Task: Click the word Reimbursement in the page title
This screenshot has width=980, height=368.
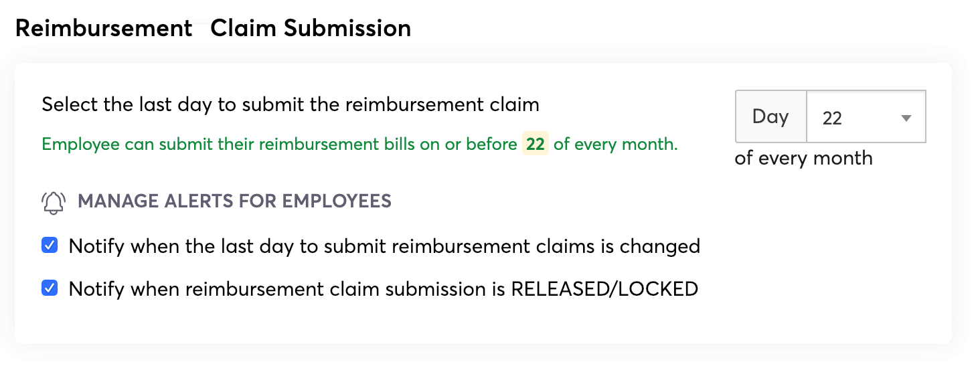Action: point(104,28)
